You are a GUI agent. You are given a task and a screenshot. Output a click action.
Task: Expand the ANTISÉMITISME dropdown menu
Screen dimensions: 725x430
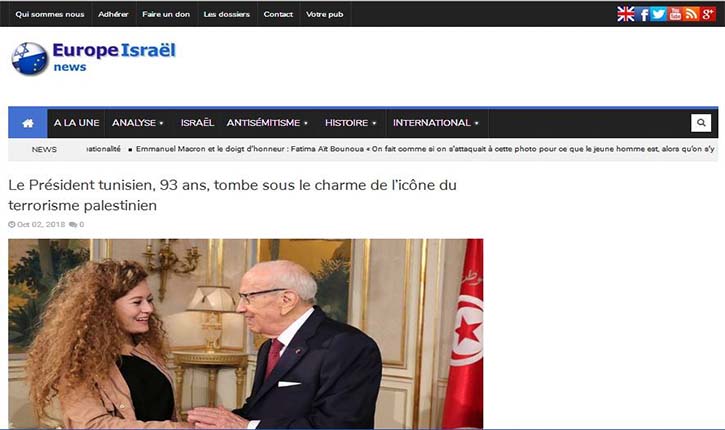(x=267, y=123)
